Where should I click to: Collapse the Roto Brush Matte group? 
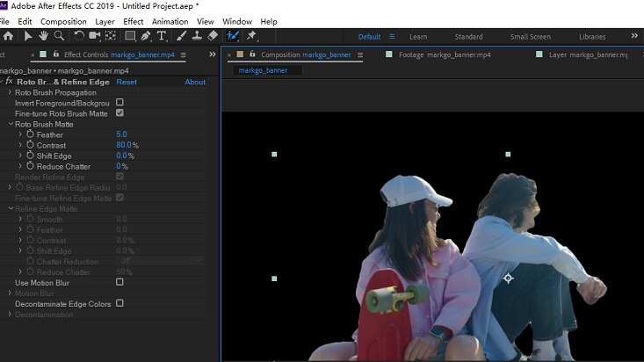[11, 124]
